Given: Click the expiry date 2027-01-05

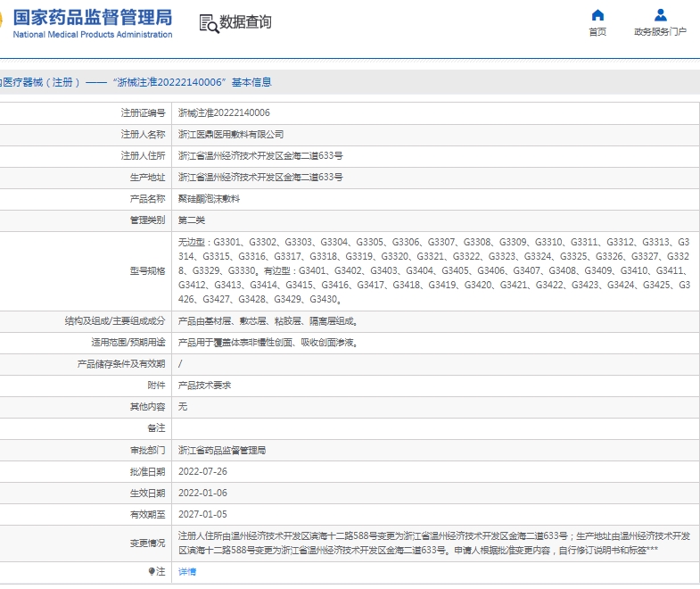Looking at the screenshot, I should point(202,514).
